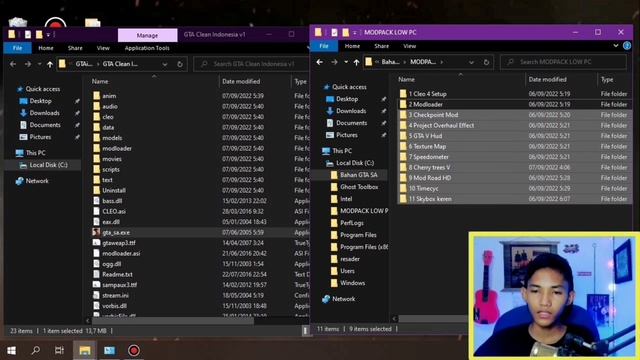
Task: Open Windows Start menu
Action: pos(11,350)
